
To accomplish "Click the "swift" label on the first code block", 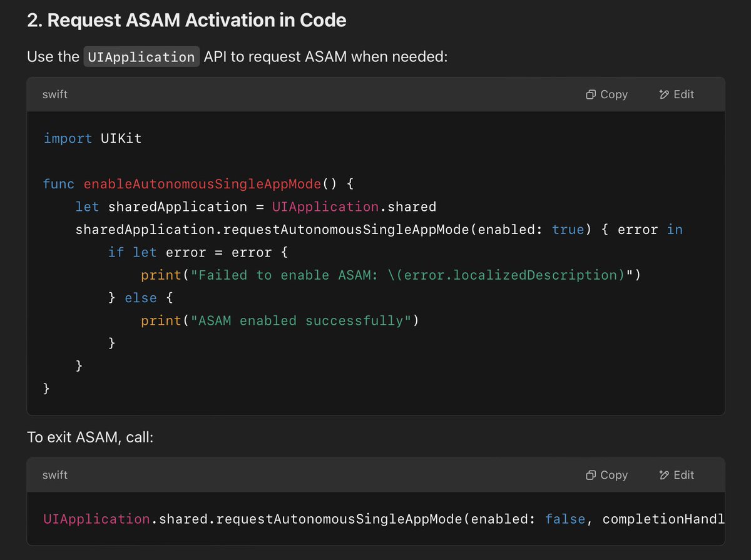I will (x=55, y=94).
